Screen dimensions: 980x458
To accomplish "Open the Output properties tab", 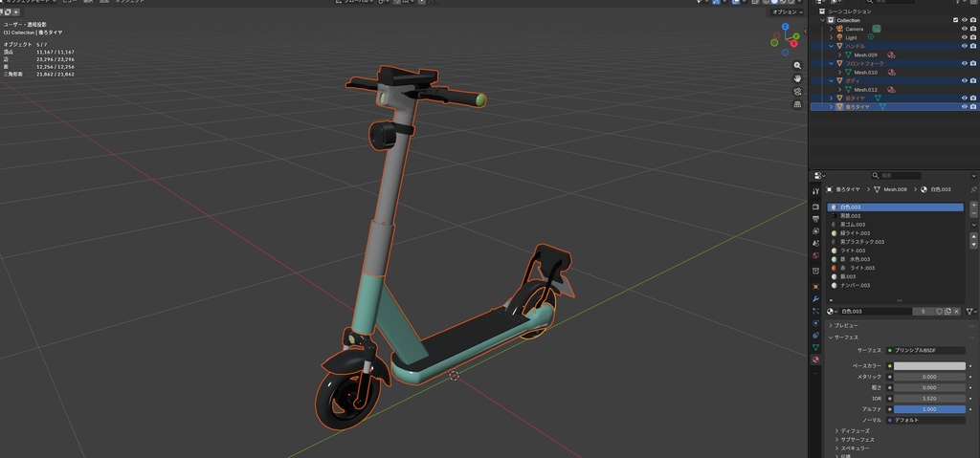I will coord(815,219).
